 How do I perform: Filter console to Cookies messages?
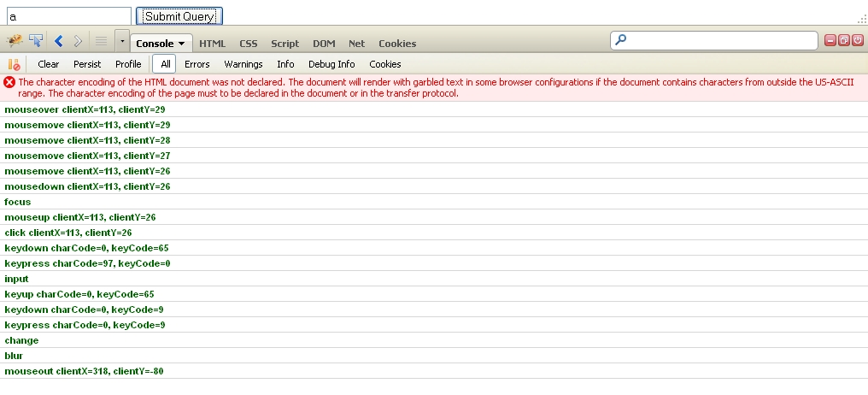[x=385, y=64]
